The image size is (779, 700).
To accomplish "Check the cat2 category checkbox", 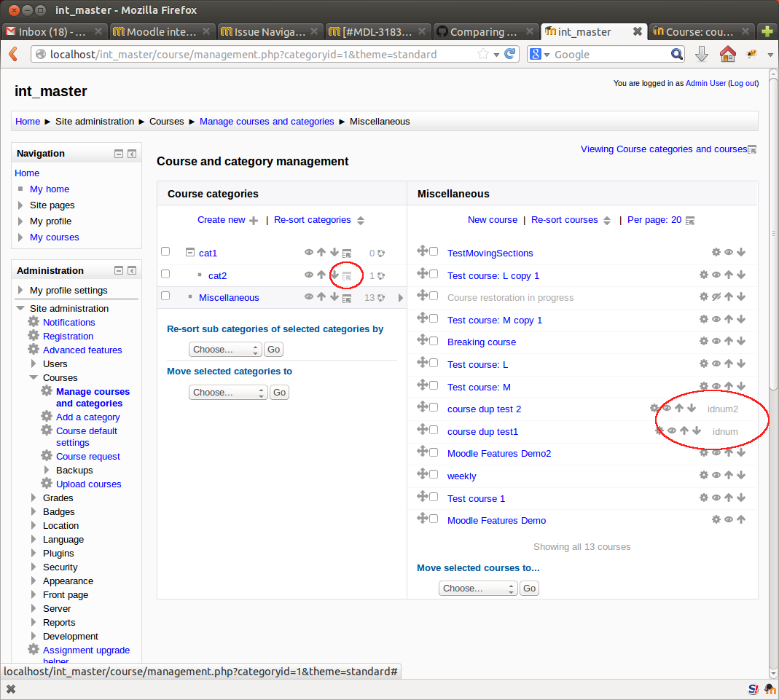I will pyautogui.click(x=165, y=274).
